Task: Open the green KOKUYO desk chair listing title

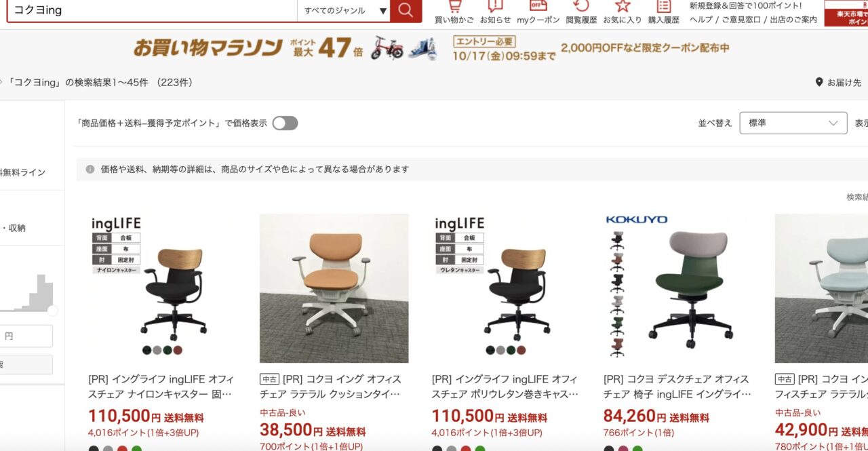Action: pos(677,387)
